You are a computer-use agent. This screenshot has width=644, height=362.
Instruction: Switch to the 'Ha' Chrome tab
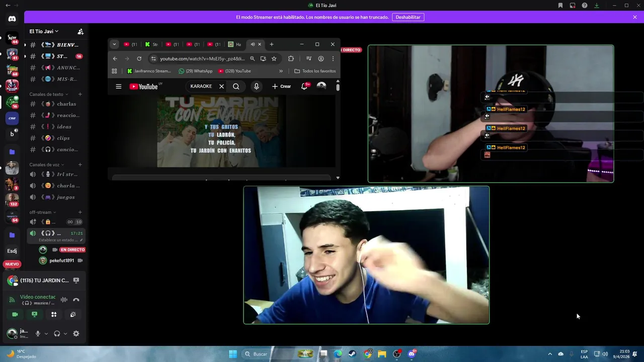[x=235, y=44]
